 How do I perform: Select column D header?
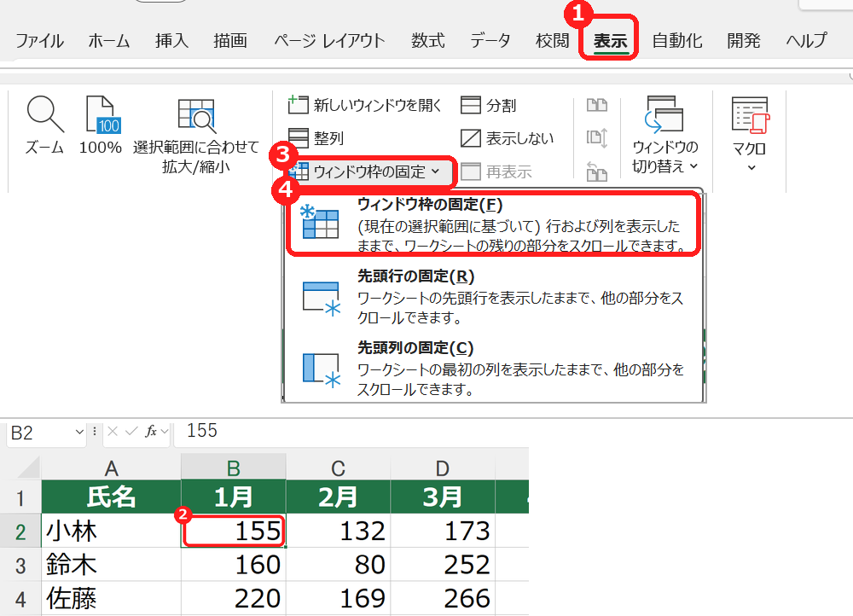[x=442, y=468]
